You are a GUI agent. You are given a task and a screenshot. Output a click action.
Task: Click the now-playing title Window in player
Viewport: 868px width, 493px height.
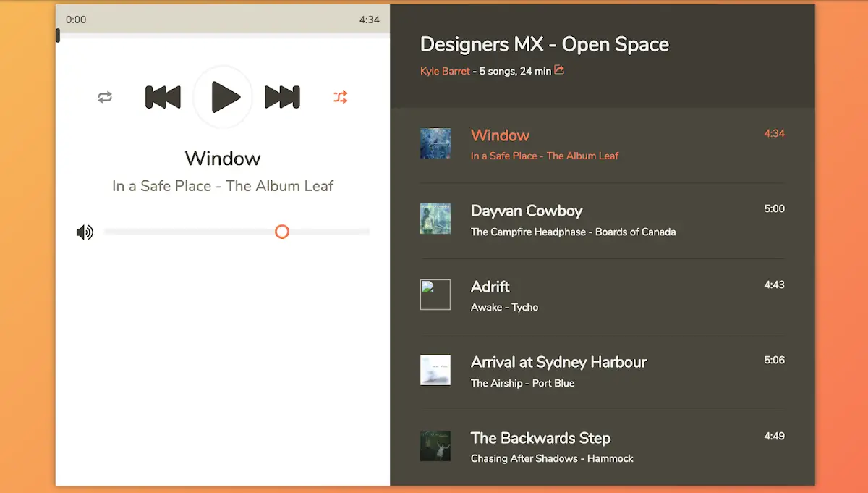[223, 158]
